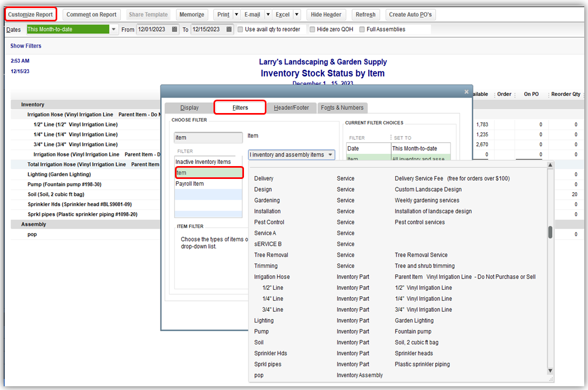Click the Memorize button
This screenshot has width=588, height=390.
coord(192,14)
